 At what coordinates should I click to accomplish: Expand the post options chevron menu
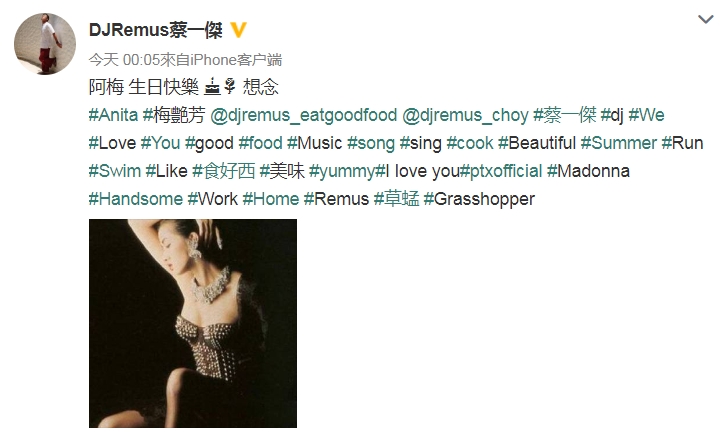(x=706, y=19)
